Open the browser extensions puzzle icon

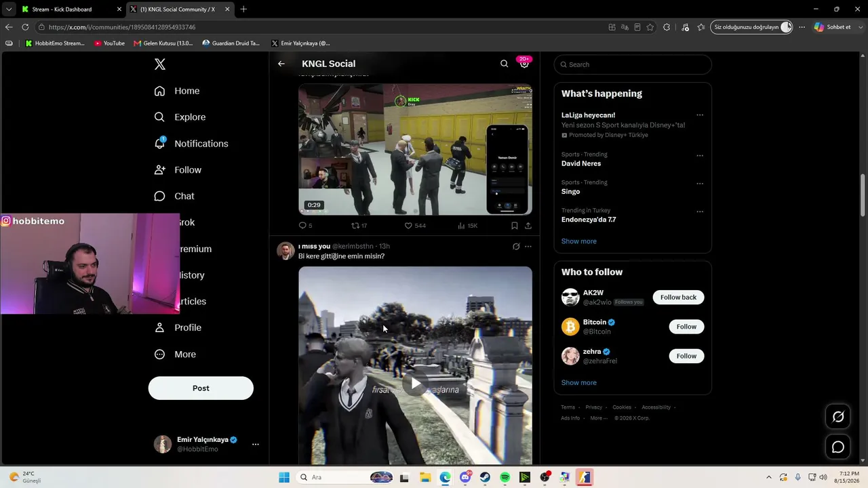667,27
